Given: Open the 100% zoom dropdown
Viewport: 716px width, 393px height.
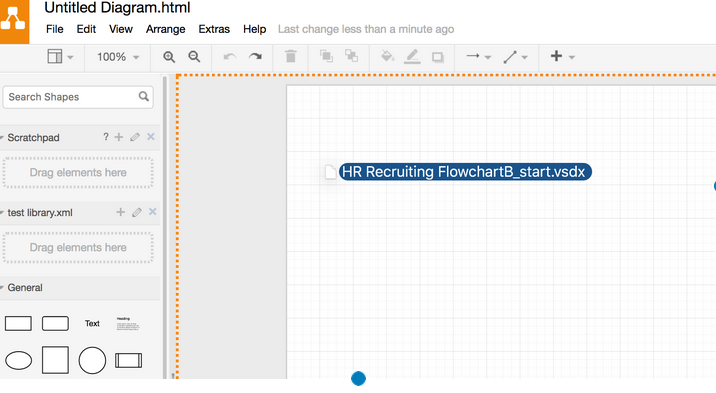Looking at the screenshot, I should pos(117,57).
